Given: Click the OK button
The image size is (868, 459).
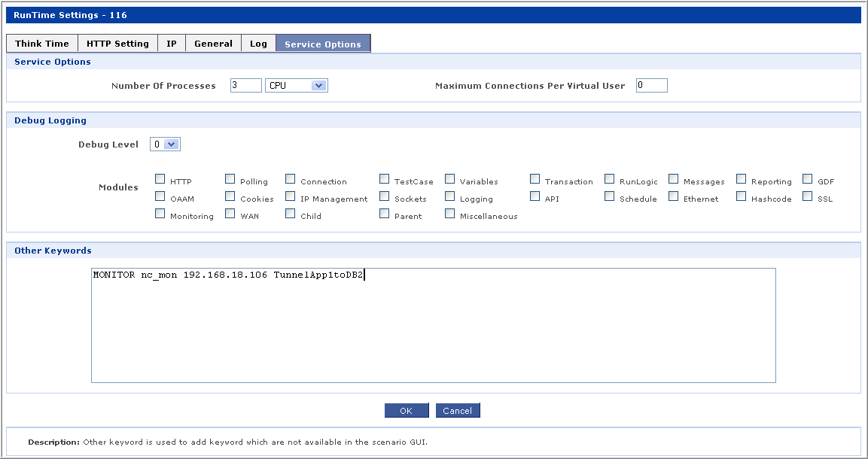Looking at the screenshot, I should [407, 411].
